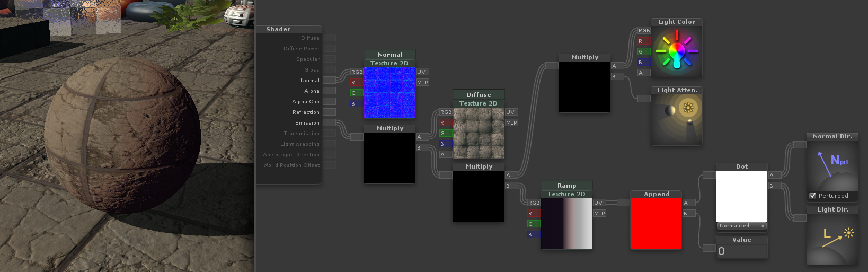Open the Normalized dropdown on Dot node
868x272 pixels.
(x=741, y=226)
